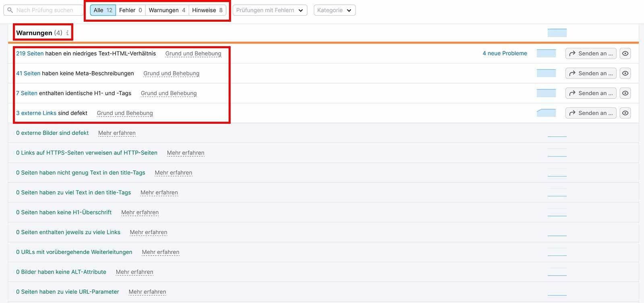644x303 pixels.
Task: Open trend chart for 219 Seiten row
Action: pos(546,53)
